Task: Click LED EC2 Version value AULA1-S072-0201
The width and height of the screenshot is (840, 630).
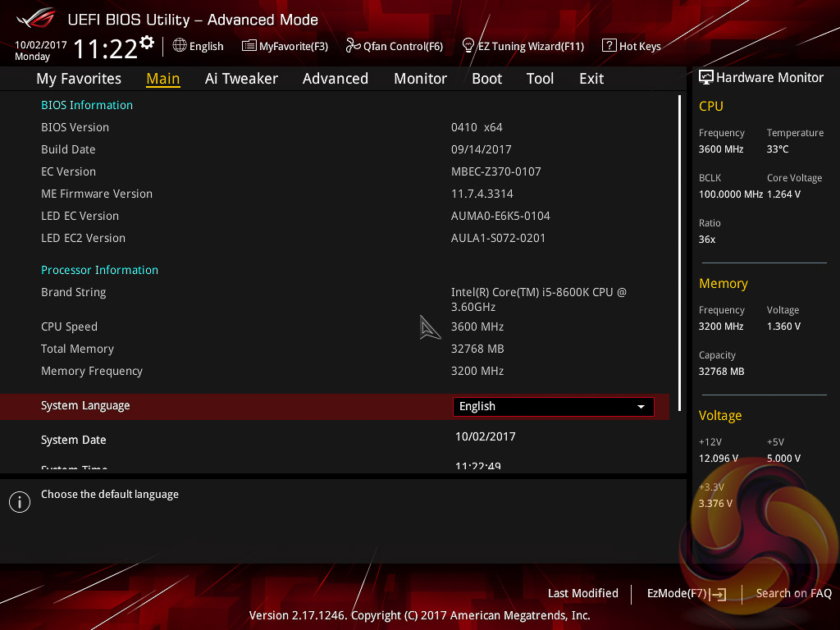Action: (x=498, y=238)
